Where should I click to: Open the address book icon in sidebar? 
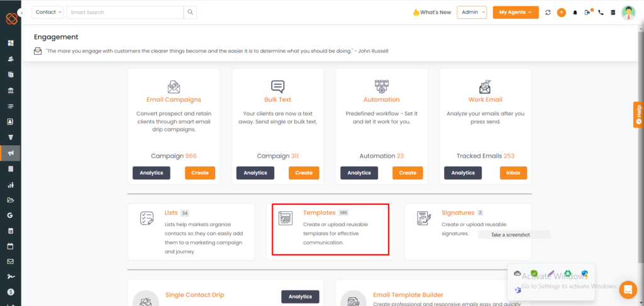[11, 122]
